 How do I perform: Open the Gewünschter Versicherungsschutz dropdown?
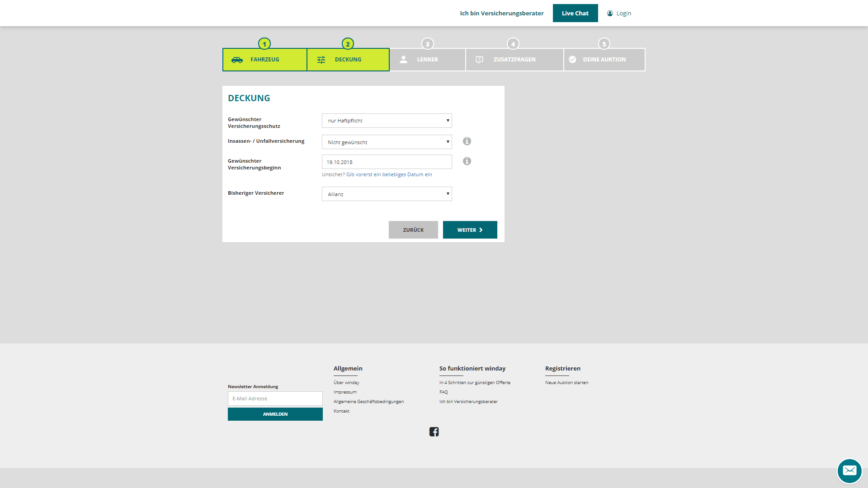[387, 121]
